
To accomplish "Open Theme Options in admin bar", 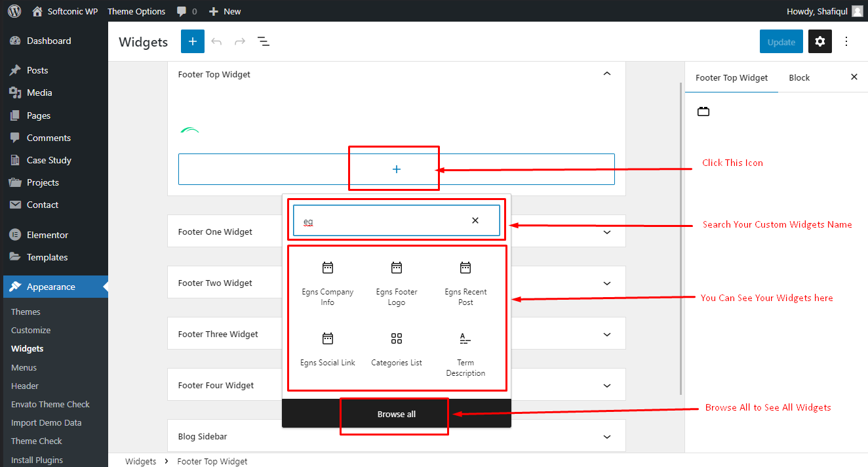I will (x=136, y=11).
